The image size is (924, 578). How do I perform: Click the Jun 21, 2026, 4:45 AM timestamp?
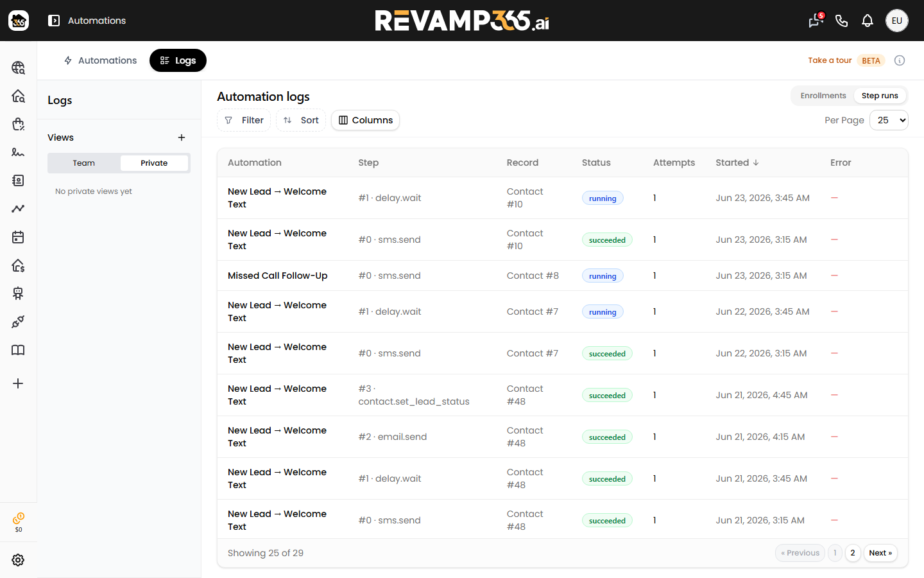tap(762, 395)
